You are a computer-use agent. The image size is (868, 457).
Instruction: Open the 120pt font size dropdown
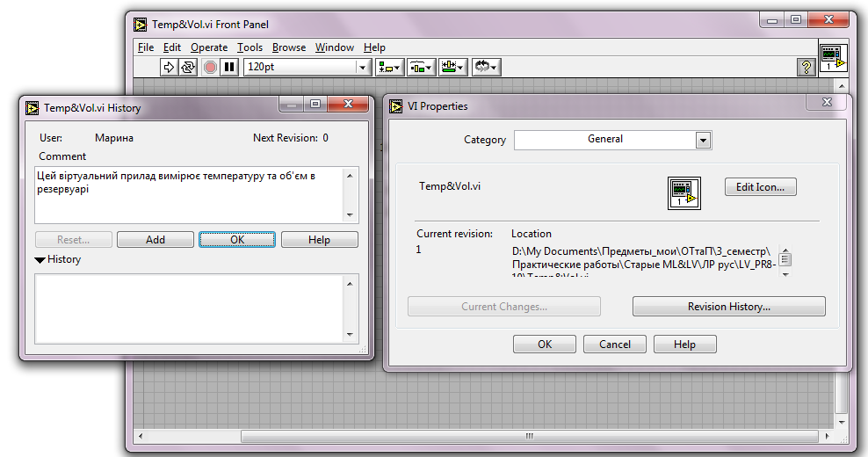(363, 67)
